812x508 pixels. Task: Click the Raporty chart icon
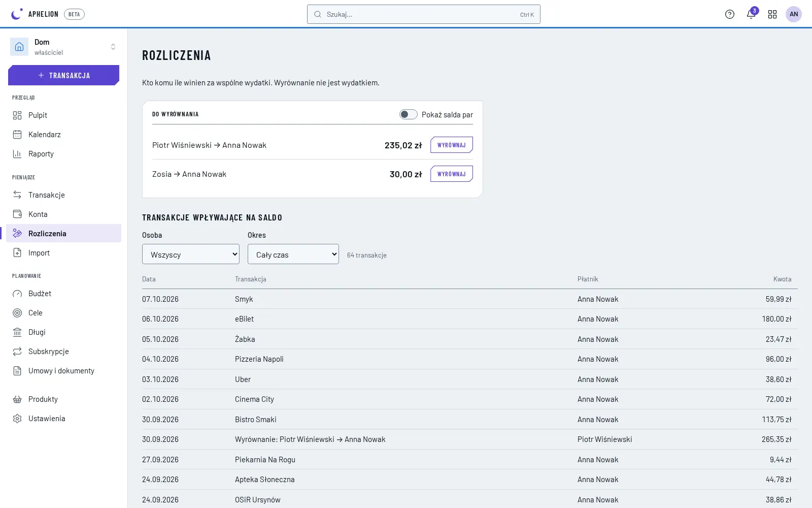[17, 154]
